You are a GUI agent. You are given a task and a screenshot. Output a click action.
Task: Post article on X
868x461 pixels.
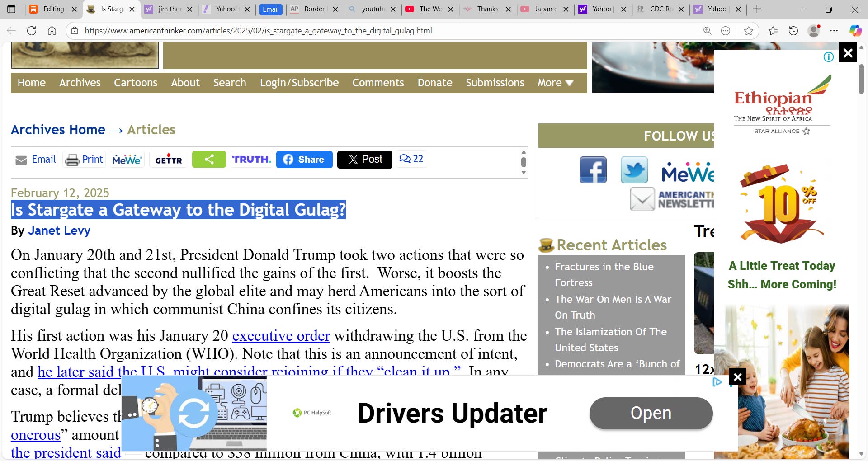click(365, 160)
